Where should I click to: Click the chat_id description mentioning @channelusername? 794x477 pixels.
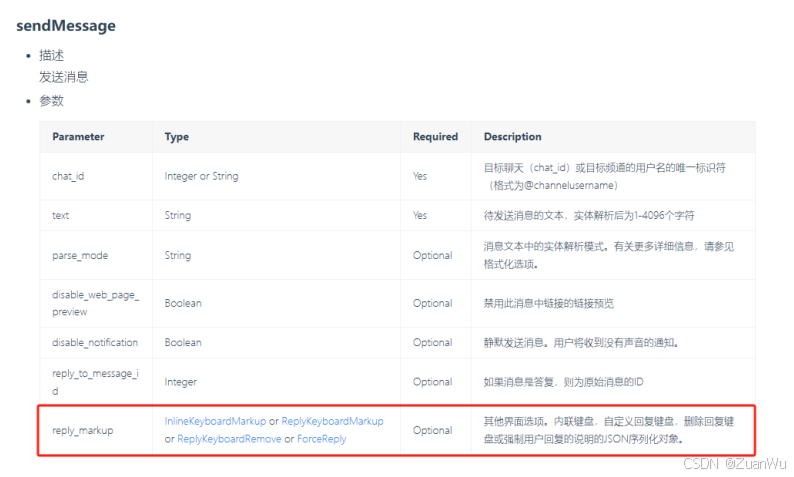tap(605, 177)
